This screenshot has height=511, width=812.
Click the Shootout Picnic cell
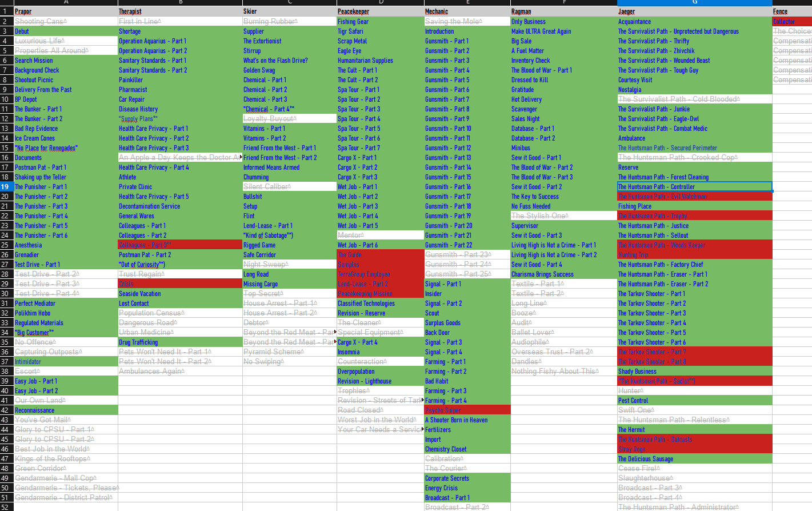(66, 80)
